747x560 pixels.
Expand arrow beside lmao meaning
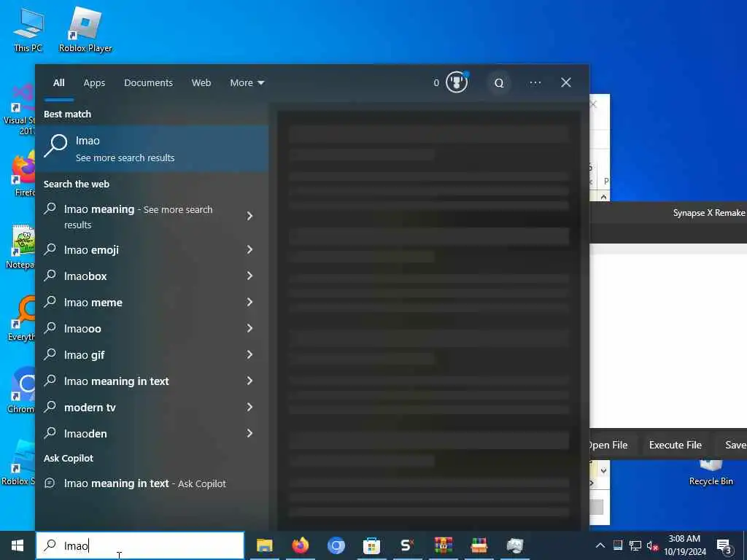(x=249, y=216)
